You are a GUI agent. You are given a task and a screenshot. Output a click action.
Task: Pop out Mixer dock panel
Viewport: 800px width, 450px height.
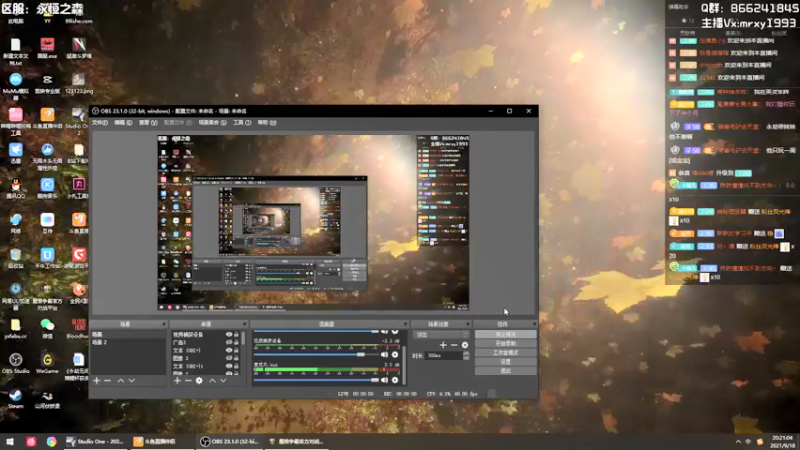point(405,324)
